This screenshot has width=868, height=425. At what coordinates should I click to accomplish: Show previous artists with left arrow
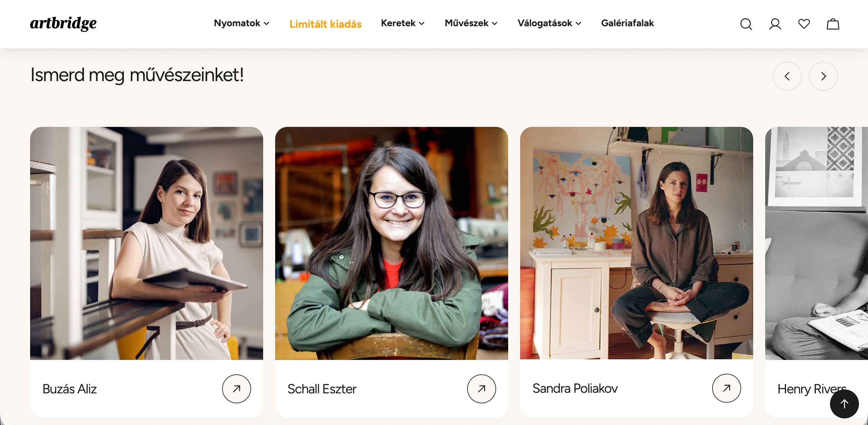pos(787,76)
